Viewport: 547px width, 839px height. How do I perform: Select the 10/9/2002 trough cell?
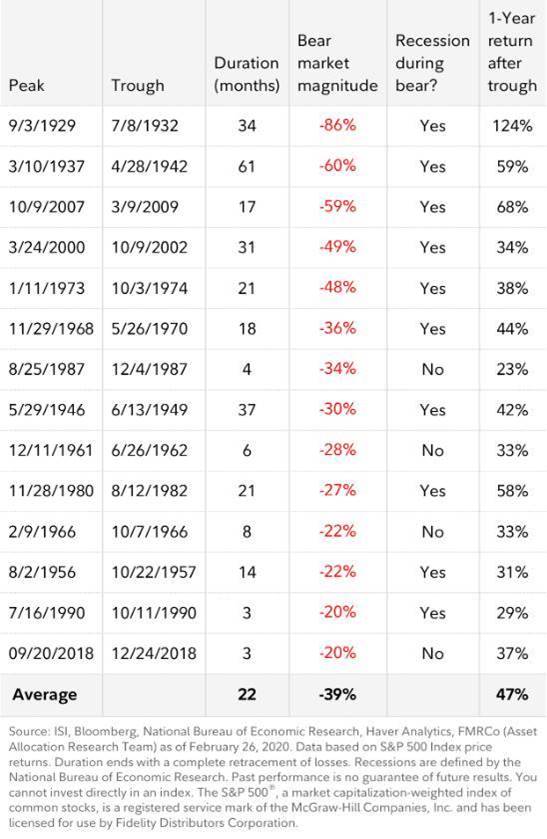click(x=149, y=247)
